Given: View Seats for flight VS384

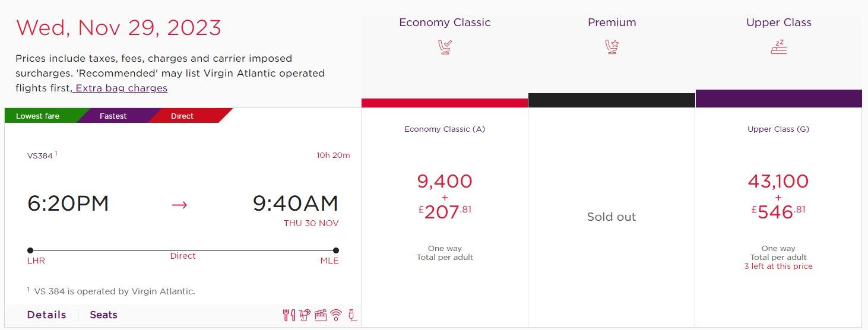Looking at the screenshot, I should pos(103,315).
